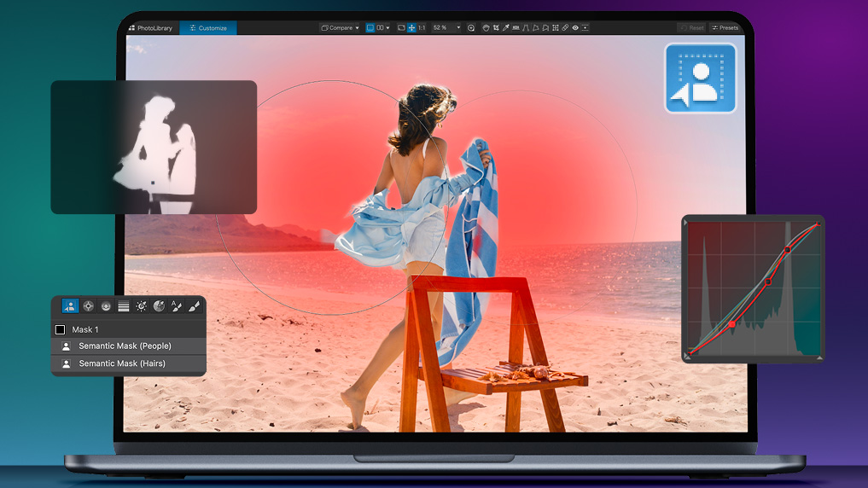
Task: Toggle the Mask 1 checkbox
Action: 61,330
